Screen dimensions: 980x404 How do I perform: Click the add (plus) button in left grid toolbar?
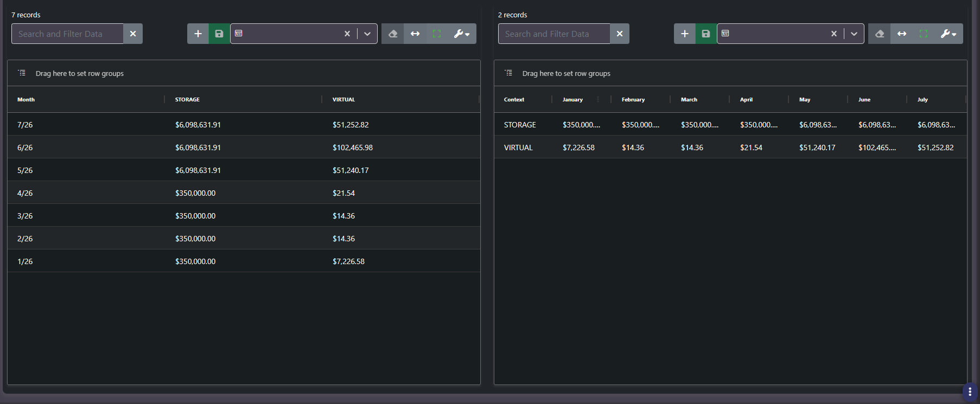[x=198, y=34]
